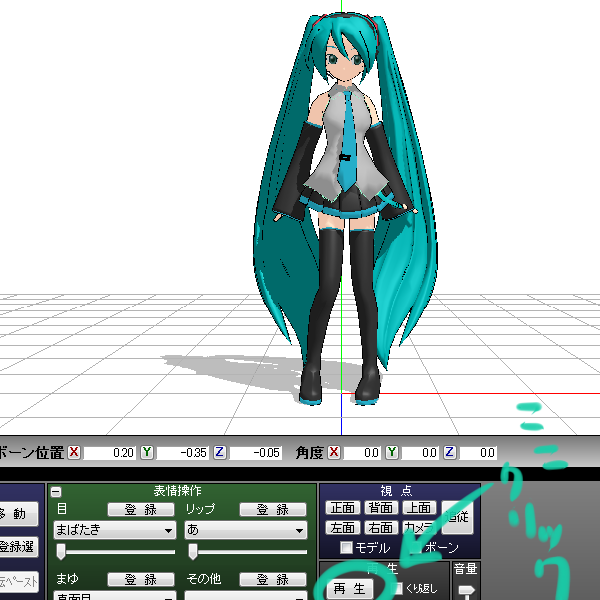
Task: Click the カメラ view button
Action: coord(420,528)
